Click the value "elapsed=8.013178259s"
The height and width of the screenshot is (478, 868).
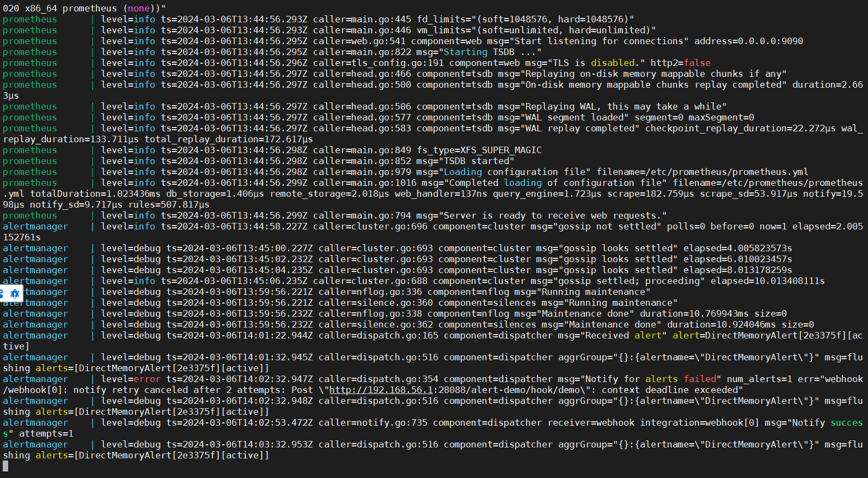pos(738,270)
